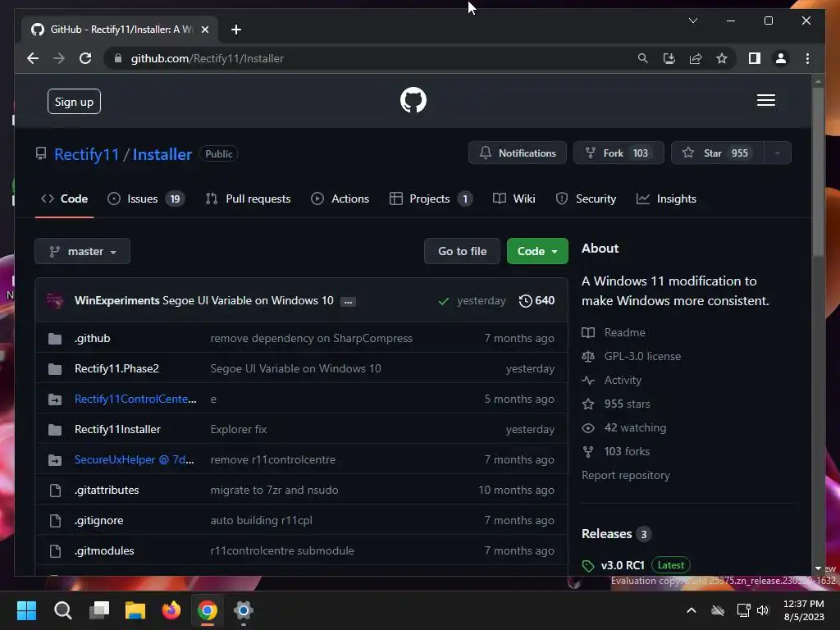Switch to the Issues tab
Viewport: 840px width, 630px height.
tap(146, 199)
